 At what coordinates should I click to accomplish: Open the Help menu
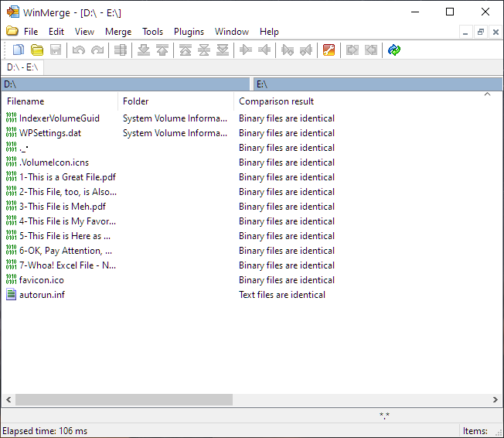[x=269, y=32]
